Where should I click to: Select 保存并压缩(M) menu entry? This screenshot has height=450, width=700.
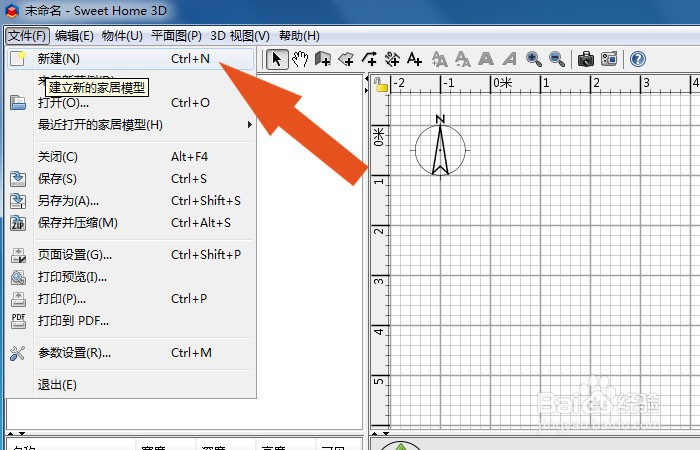click(x=130, y=223)
